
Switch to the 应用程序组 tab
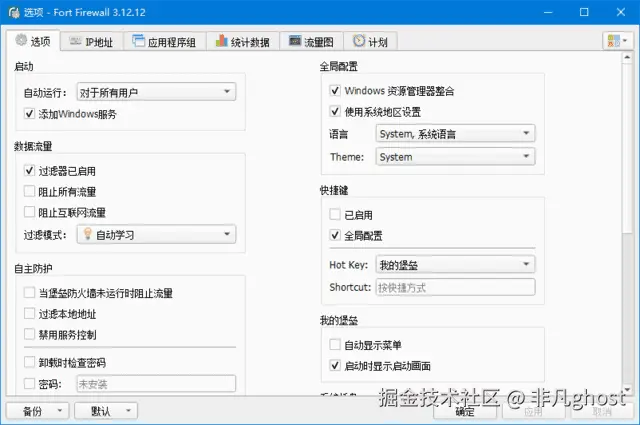click(x=164, y=41)
